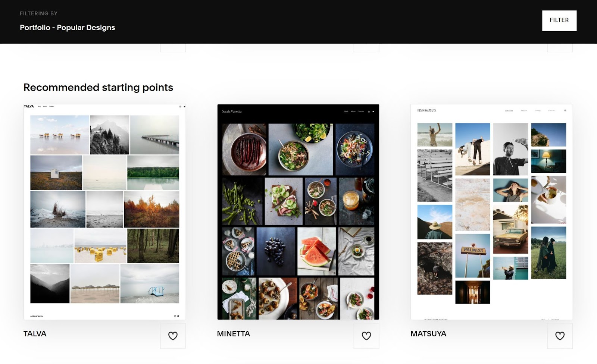Viewport: 597px width, 364px height.
Task: Open the pier photo in Talva preview
Action: pyautogui.click(x=154, y=135)
